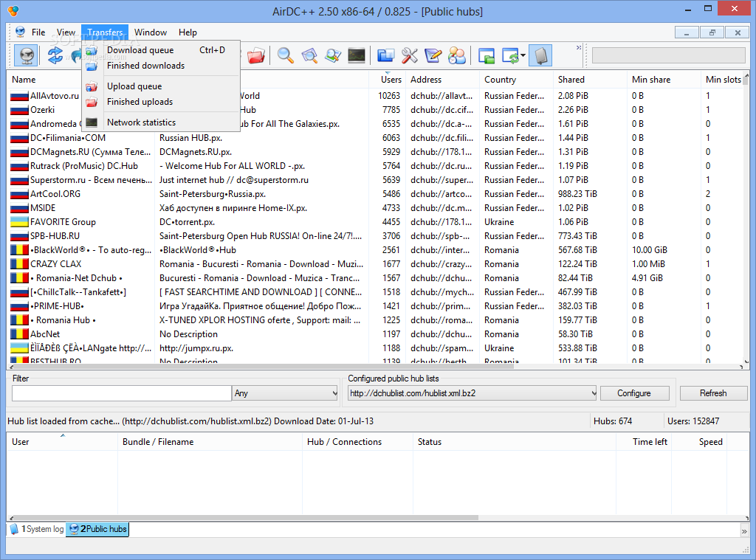Click the tab bar overflow chevron

click(744, 530)
